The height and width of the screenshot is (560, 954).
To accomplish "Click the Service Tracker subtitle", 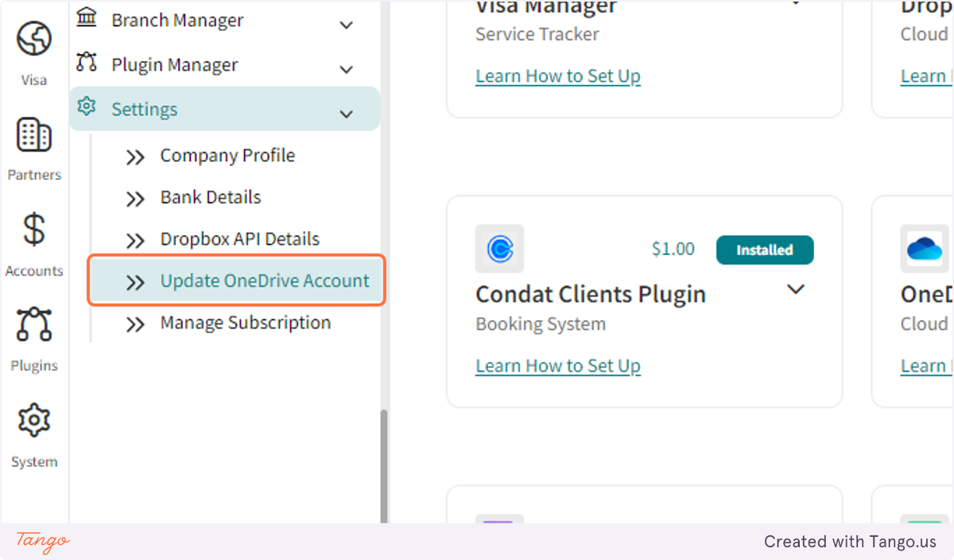I will (x=537, y=34).
